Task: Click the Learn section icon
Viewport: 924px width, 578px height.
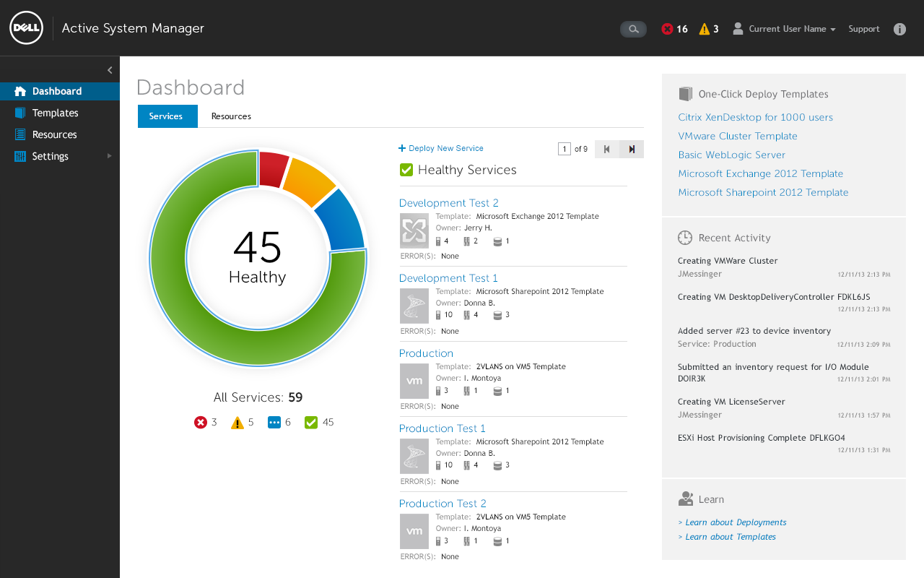Action: (686, 499)
